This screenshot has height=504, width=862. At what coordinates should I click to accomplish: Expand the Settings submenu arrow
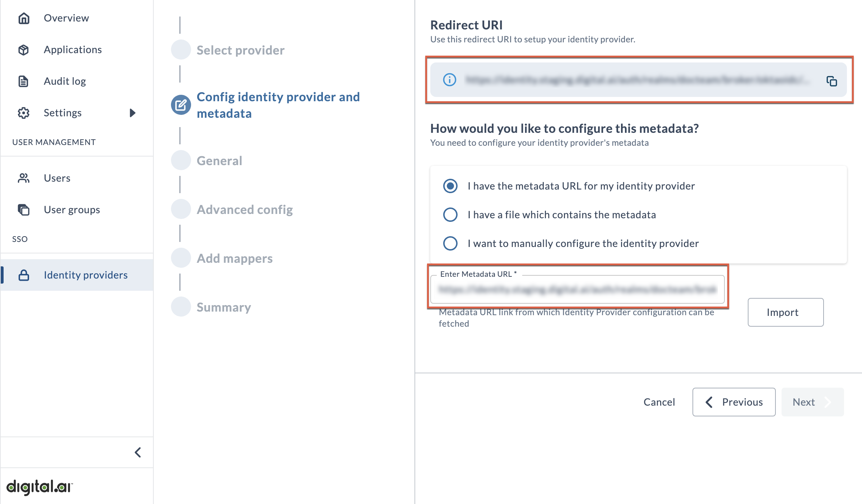(133, 113)
